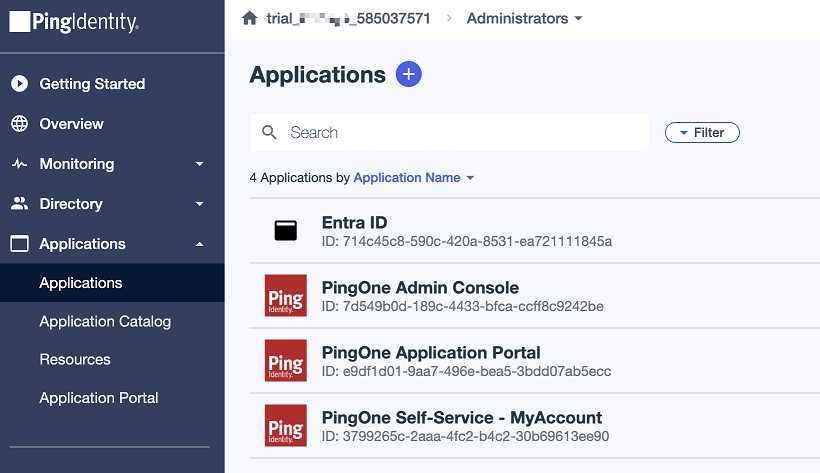Click Application Portal ID e9df1d01 text
820x473 pixels.
pyautogui.click(x=466, y=371)
